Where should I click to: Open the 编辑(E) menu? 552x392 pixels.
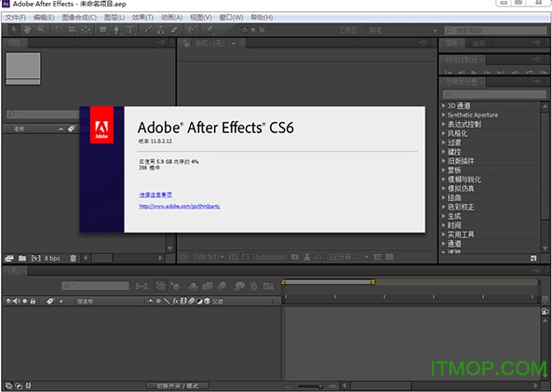pos(44,18)
